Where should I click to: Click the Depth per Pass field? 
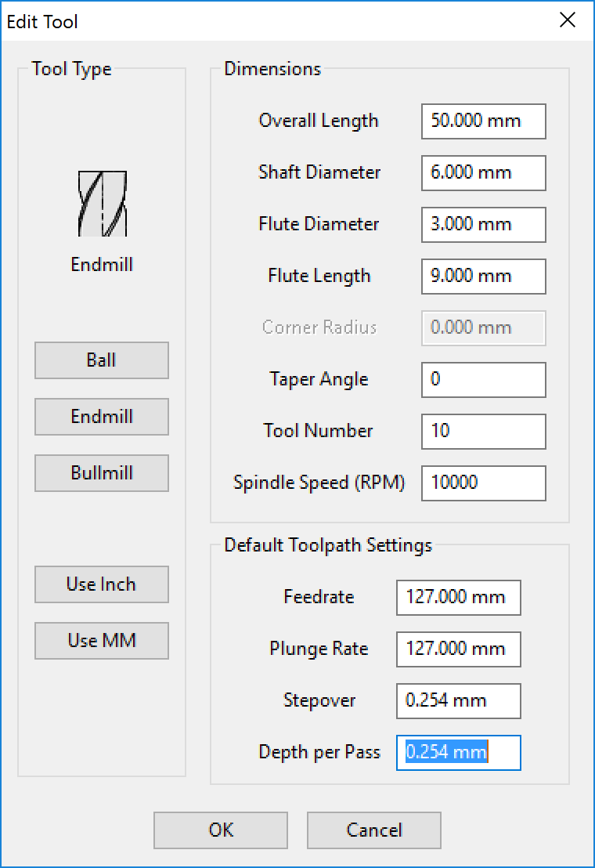pyautogui.click(x=459, y=753)
